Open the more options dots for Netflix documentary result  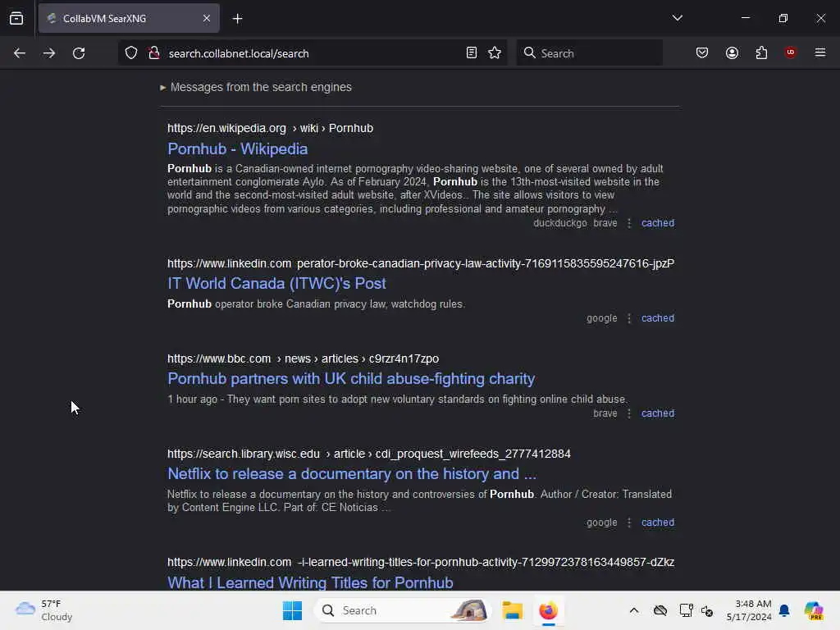[629, 523]
